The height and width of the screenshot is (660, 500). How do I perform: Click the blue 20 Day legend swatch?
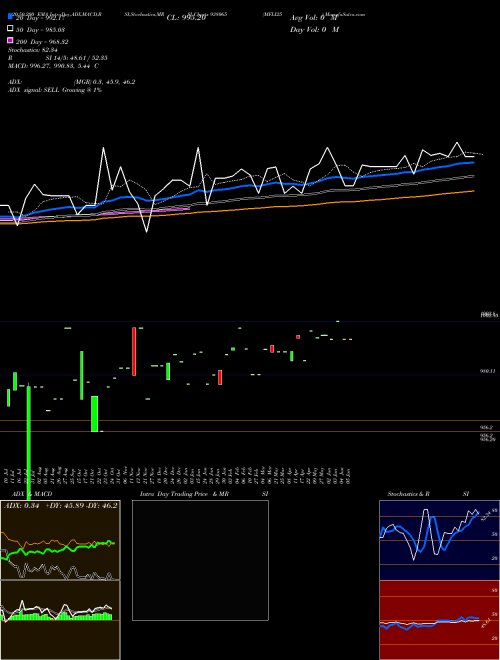(x=11, y=17)
